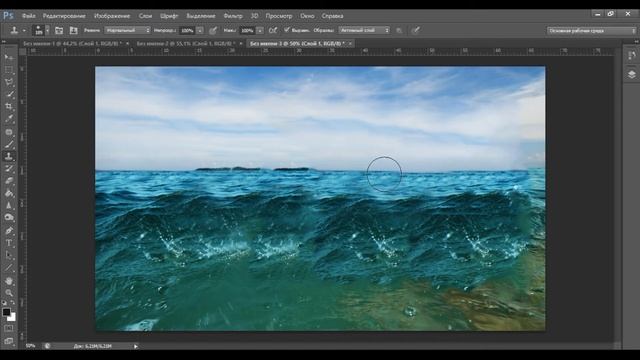Toggle the Brush panel button
The height and width of the screenshot is (360, 640).
pyautogui.click(x=59, y=30)
